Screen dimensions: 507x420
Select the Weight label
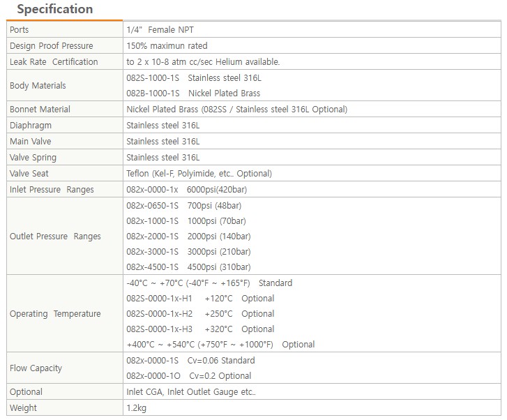(x=23, y=408)
